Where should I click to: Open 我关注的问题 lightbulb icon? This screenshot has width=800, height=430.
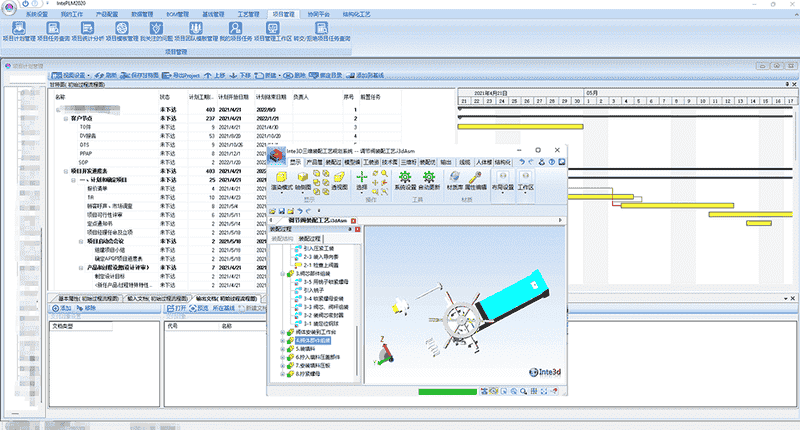click(156, 28)
